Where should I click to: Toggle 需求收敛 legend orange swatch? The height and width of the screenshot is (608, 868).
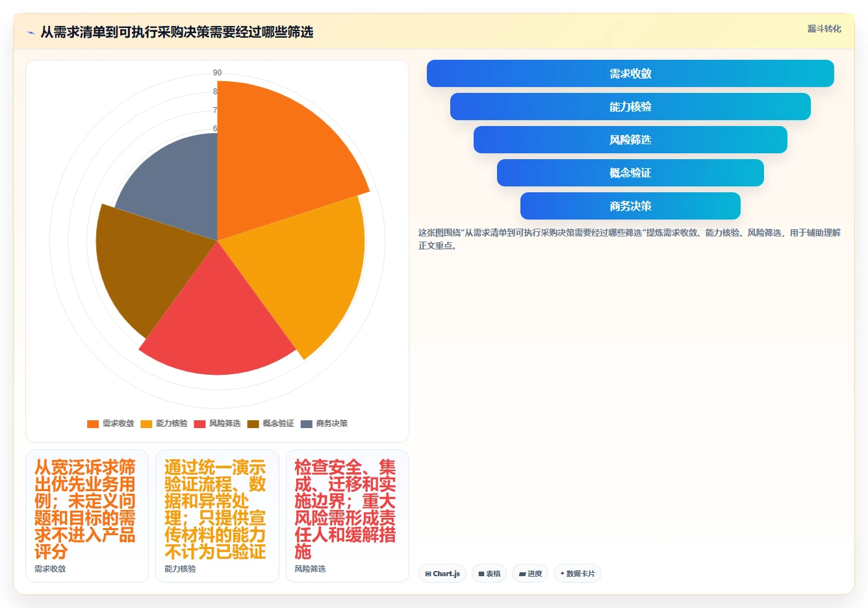(93, 424)
